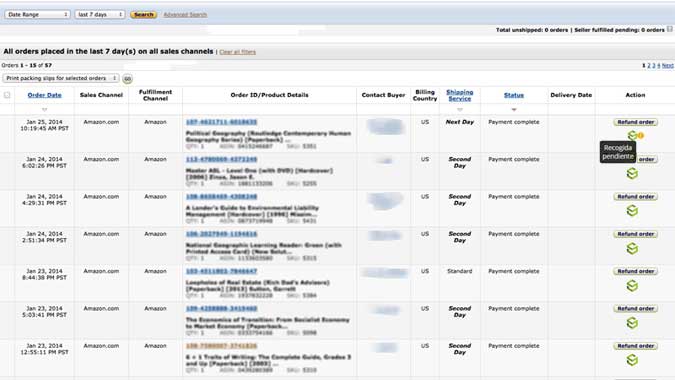Image resolution: width=675 pixels, height=380 pixels.
Task: Click green package icon for Jan 23 5:03:41 PM order
Action: 632,323
